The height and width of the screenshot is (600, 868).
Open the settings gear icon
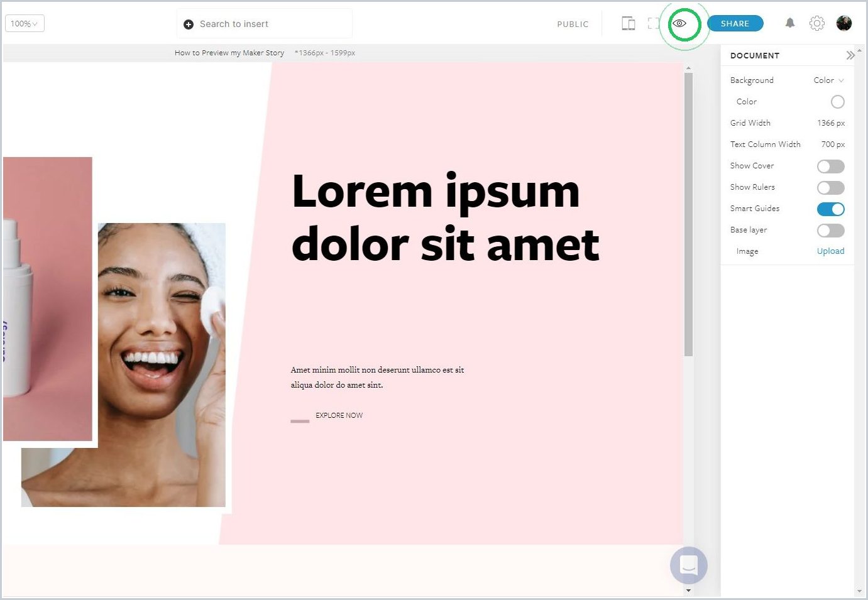(816, 23)
